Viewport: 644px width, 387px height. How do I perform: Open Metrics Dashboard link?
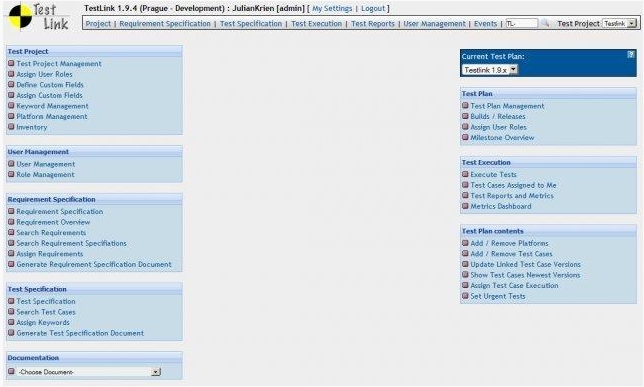click(501, 206)
